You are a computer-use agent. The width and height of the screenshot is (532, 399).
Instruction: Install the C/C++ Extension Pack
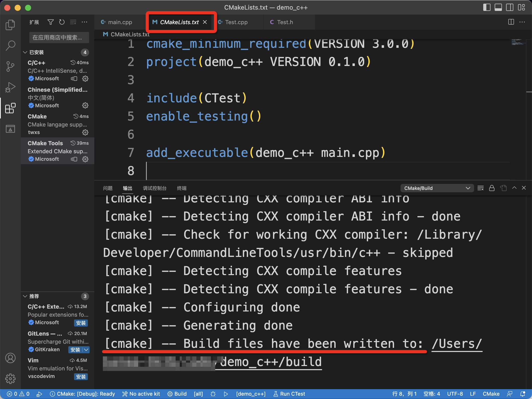pos(81,323)
